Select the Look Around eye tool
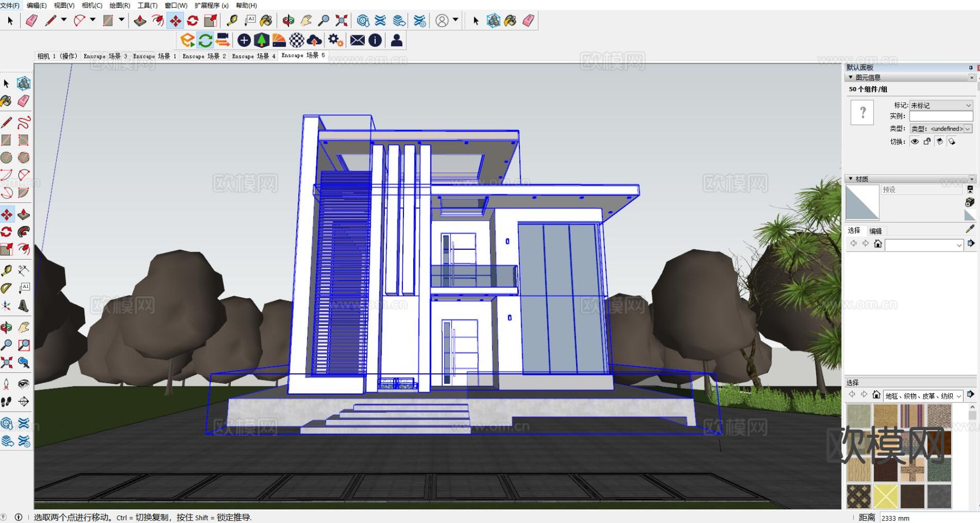The width and height of the screenshot is (980, 523). click(x=23, y=384)
